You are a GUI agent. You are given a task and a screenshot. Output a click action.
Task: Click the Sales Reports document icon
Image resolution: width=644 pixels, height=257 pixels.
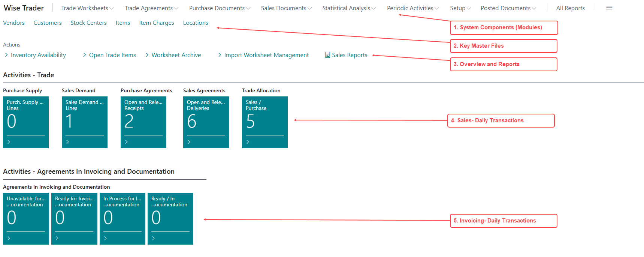coord(327,55)
